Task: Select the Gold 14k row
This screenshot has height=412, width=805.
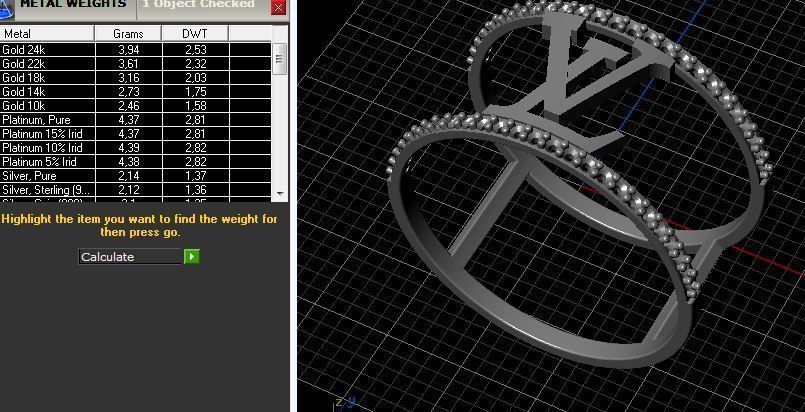Action: 136,92
